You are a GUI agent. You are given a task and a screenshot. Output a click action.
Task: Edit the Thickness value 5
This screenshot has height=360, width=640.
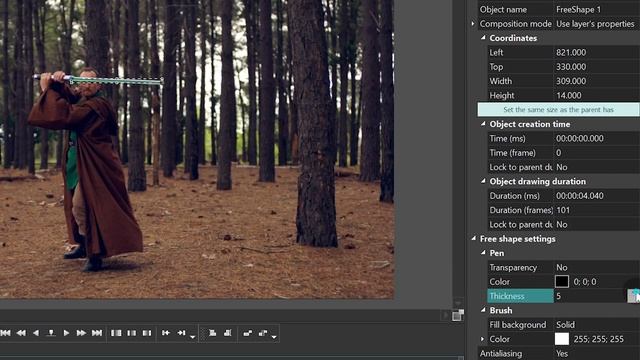[x=590, y=296]
